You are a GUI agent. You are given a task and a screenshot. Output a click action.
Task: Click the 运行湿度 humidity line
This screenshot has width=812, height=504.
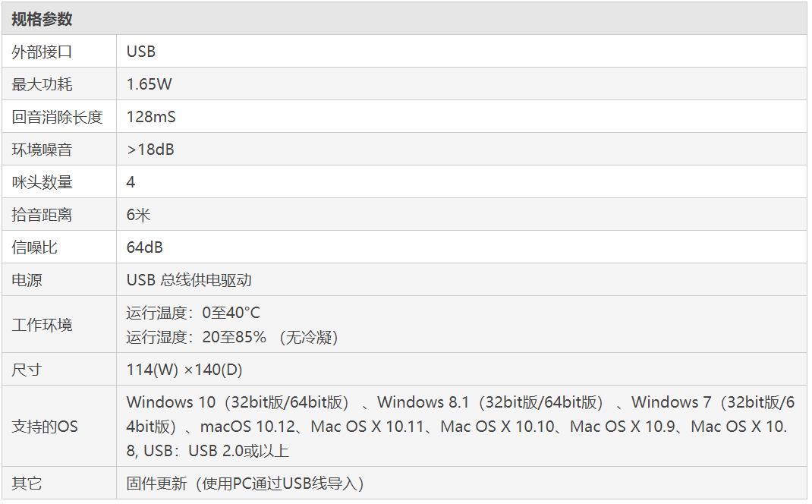point(232,337)
